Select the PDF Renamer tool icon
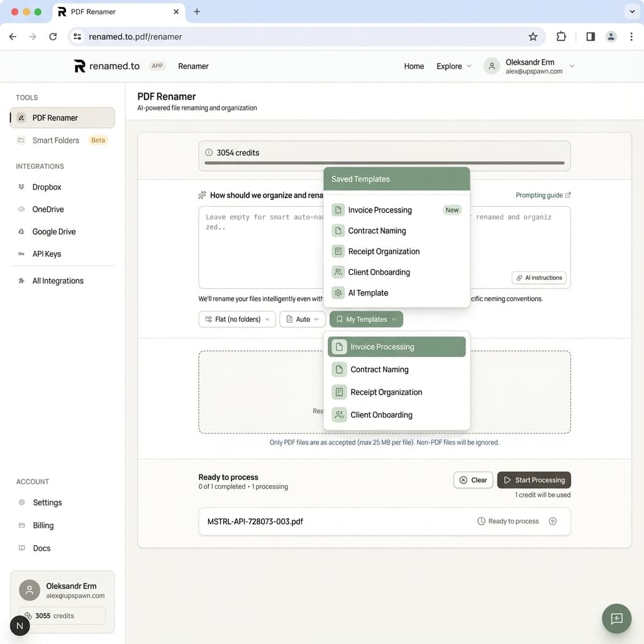 [x=23, y=118]
